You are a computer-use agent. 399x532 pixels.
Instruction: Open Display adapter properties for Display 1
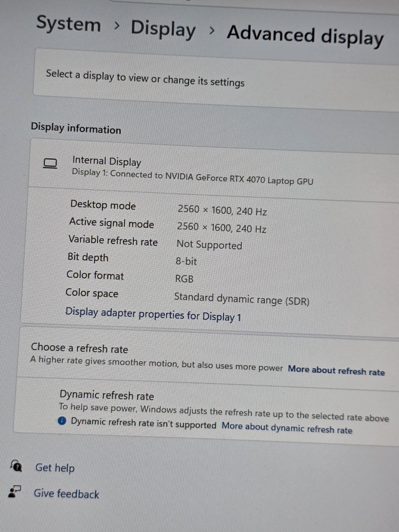153,314
